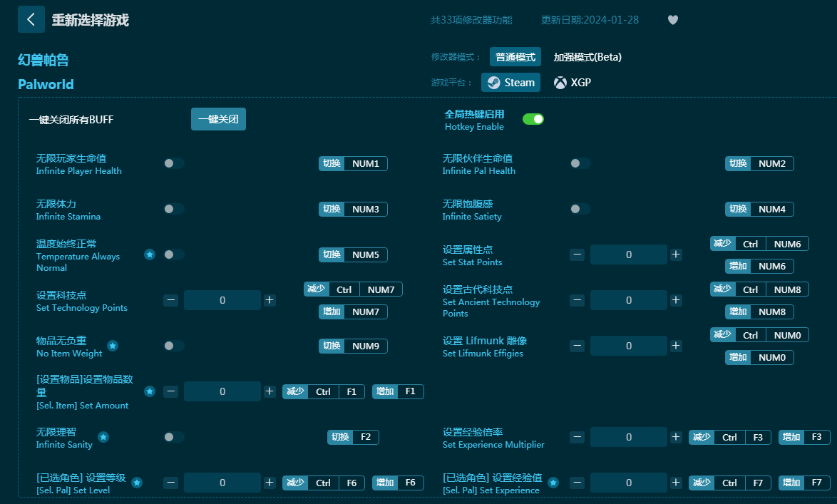Select the XGP platform option

point(572,83)
